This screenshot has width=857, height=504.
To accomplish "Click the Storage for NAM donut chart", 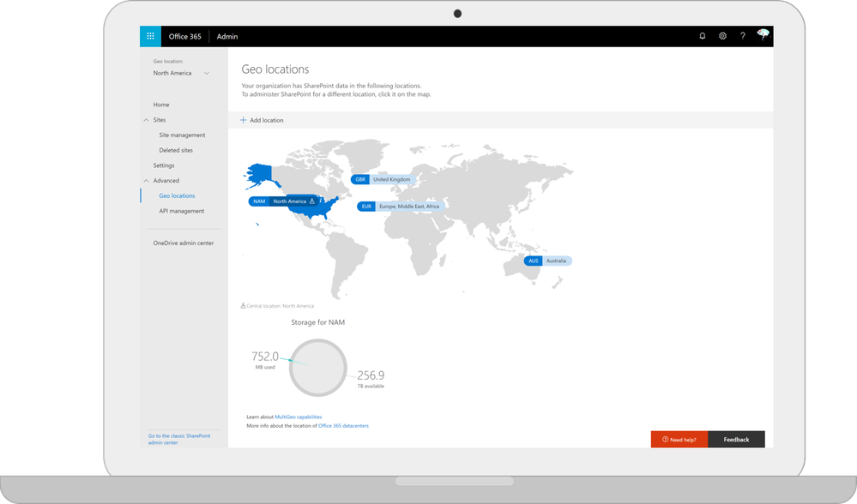I will click(x=317, y=368).
